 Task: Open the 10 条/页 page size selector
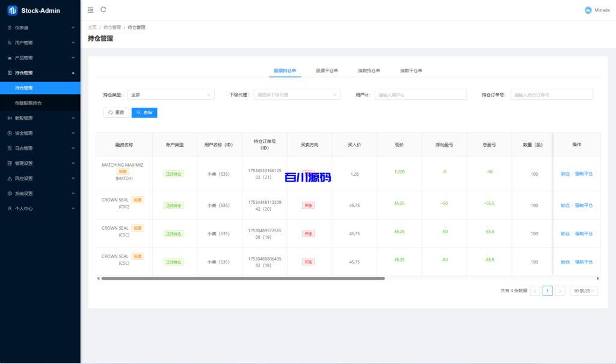[x=584, y=291]
